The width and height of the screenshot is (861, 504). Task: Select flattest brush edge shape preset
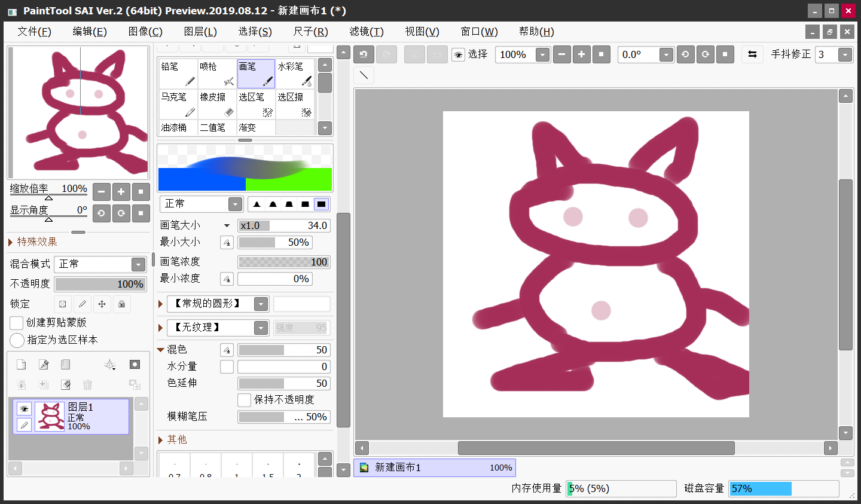click(x=321, y=204)
